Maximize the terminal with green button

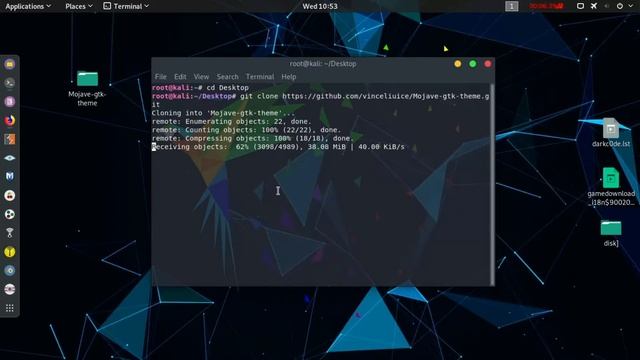point(473,64)
